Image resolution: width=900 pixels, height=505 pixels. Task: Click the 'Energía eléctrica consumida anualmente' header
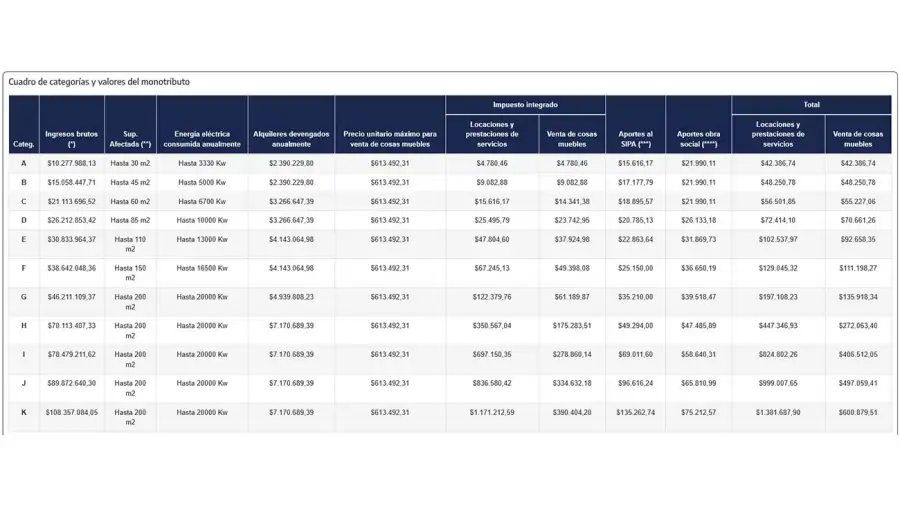(x=202, y=138)
